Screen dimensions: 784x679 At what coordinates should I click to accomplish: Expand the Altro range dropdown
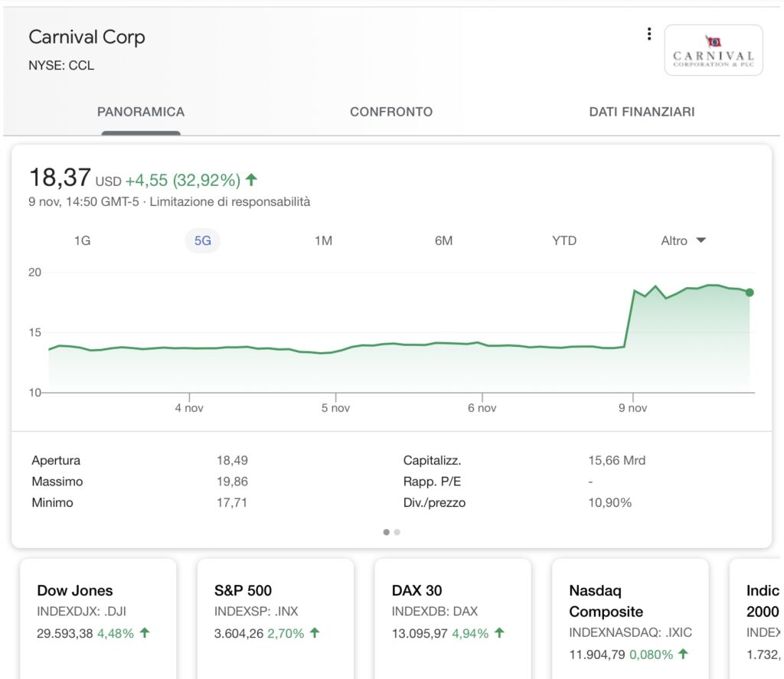tap(683, 240)
